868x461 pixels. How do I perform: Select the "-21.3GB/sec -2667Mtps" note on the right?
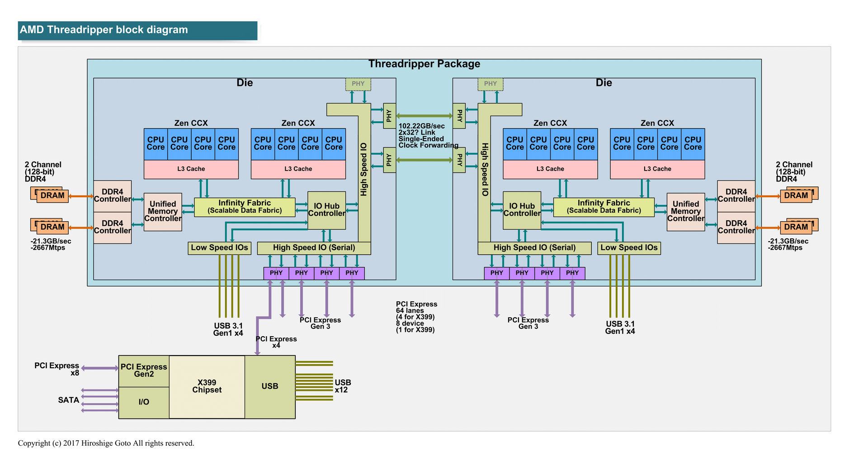point(788,244)
